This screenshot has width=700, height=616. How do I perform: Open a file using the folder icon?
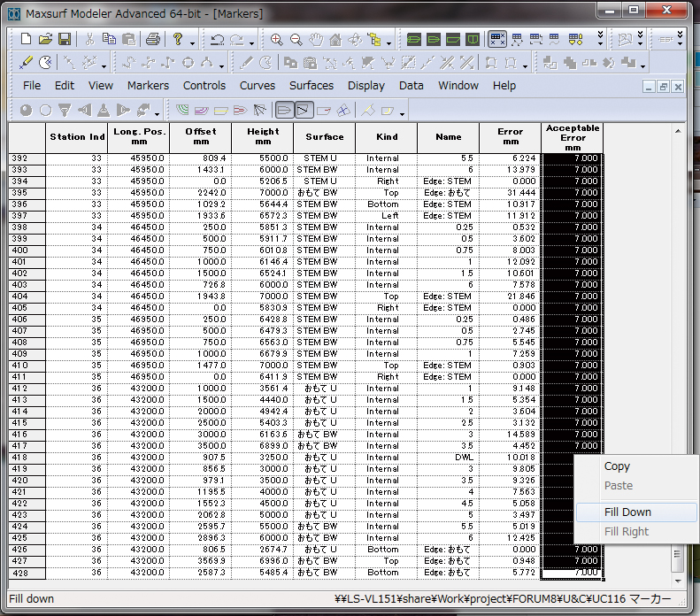point(45,39)
